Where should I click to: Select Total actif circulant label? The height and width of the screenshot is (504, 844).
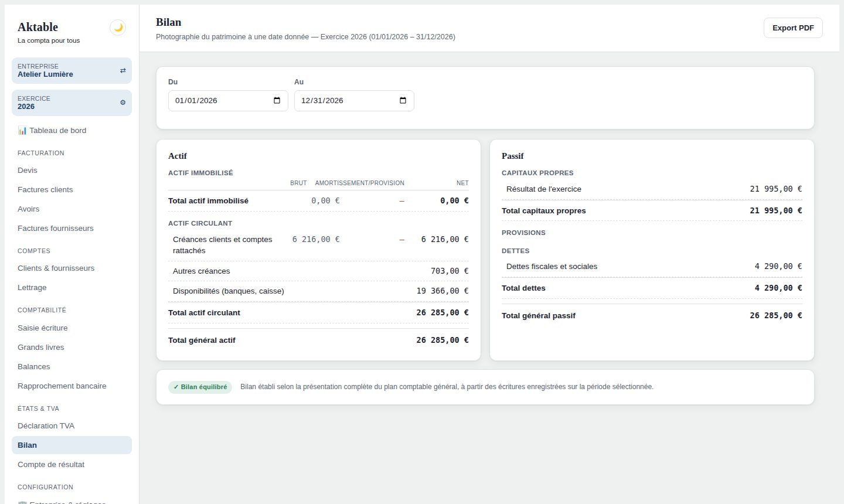coord(204,312)
